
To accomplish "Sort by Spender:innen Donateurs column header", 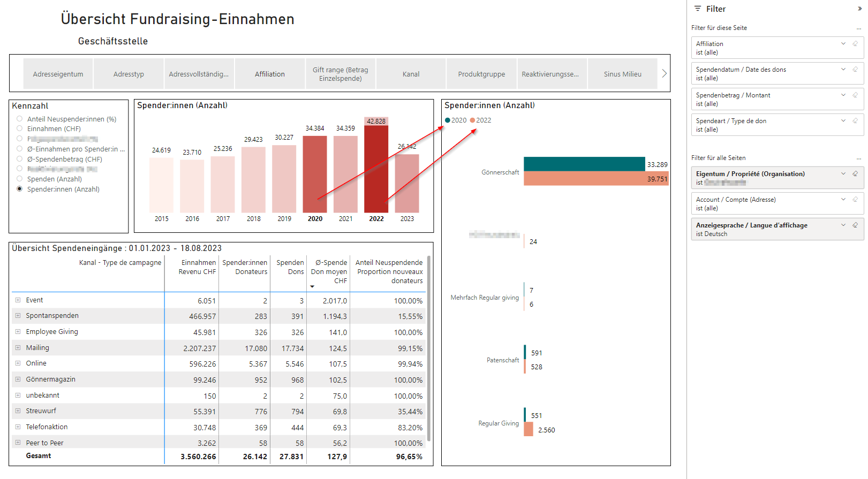I will (x=245, y=267).
